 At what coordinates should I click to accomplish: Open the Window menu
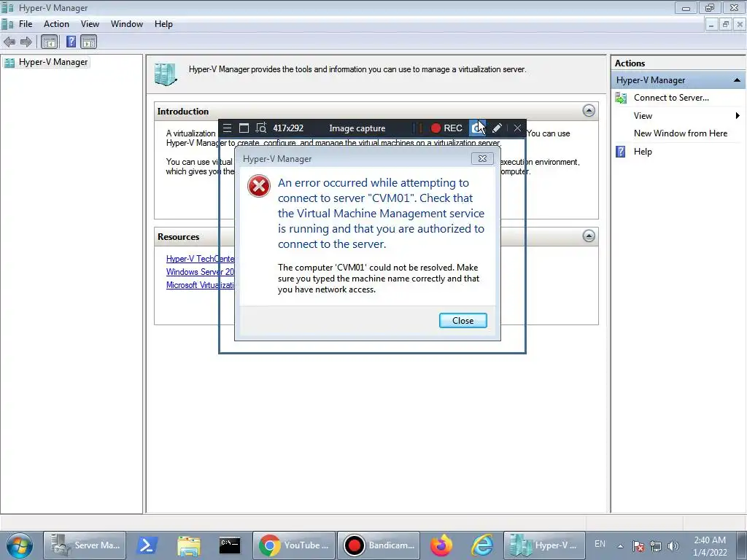click(127, 24)
